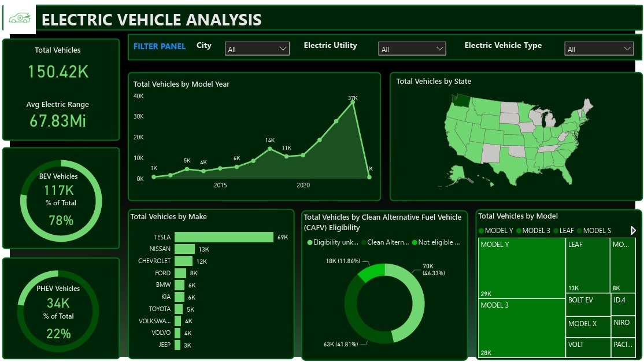Click the Eligibility unknown legend dot

[310, 243]
